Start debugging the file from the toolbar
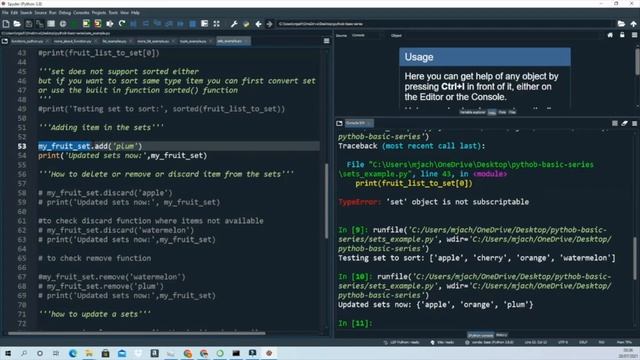 tap(133, 24)
